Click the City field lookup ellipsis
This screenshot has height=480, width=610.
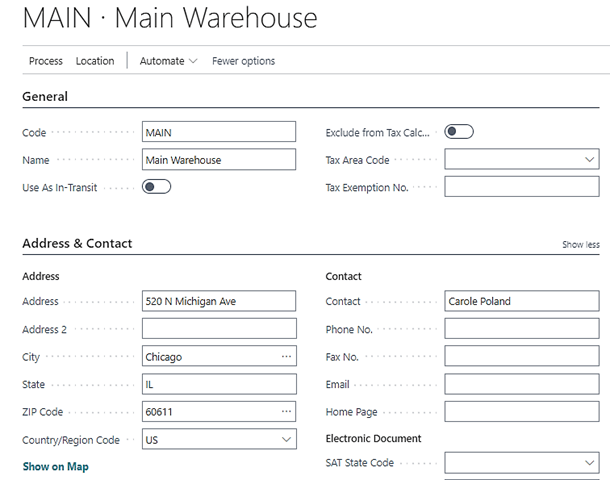286,357
